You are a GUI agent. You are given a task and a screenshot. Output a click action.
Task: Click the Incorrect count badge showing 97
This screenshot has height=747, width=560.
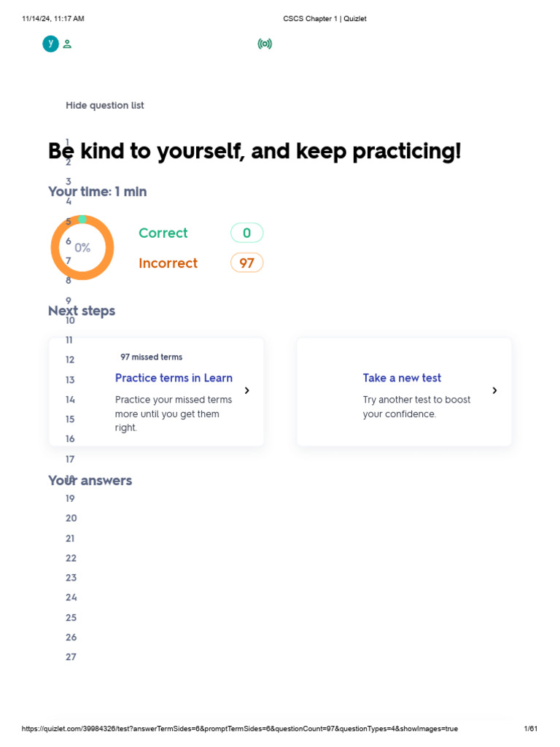(x=246, y=263)
